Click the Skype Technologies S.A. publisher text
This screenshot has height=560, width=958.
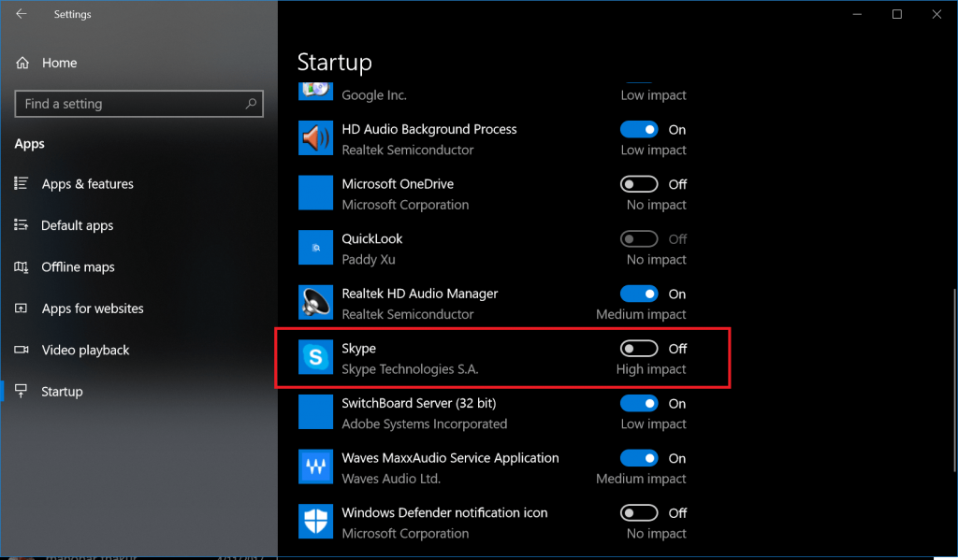pos(410,369)
